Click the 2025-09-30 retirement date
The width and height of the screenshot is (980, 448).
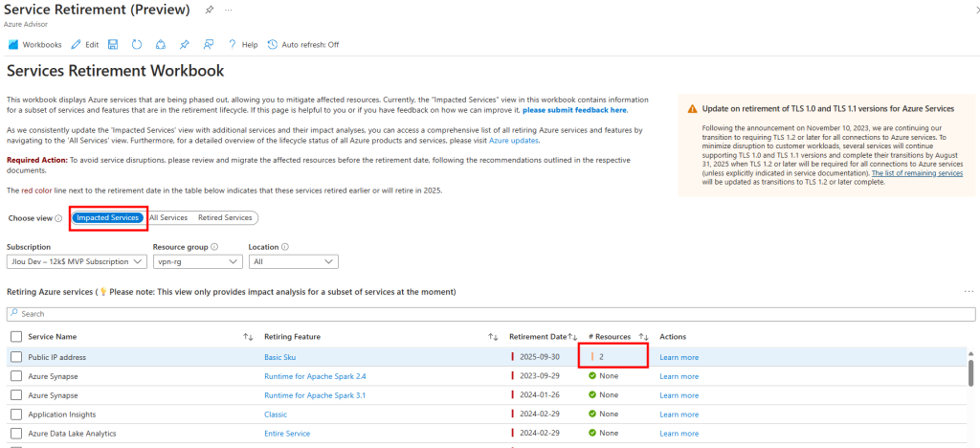pyautogui.click(x=538, y=357)
